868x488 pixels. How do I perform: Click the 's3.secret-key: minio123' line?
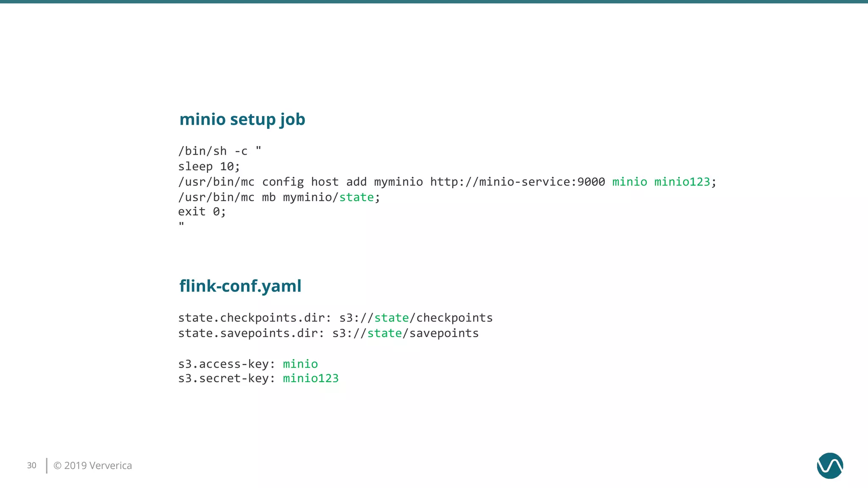tap(259, 378)
